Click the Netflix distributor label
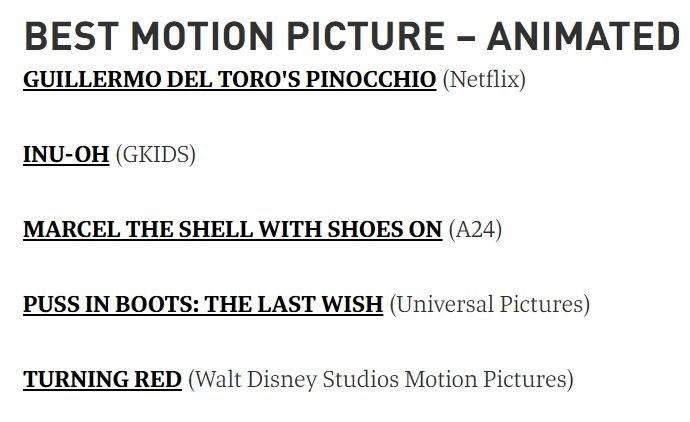The height and width of the screenshot is (422, 690). (x=483, y=79)
